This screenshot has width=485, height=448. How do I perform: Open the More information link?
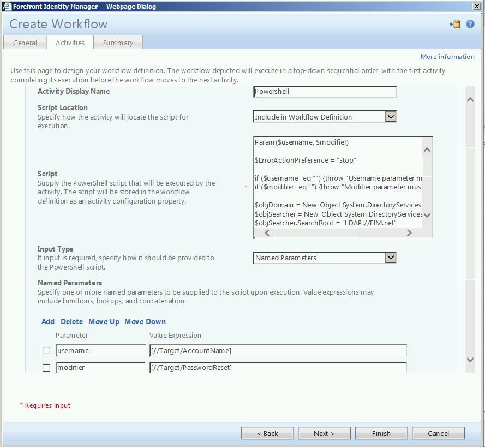pyautogui.click(x=447, y=57)
